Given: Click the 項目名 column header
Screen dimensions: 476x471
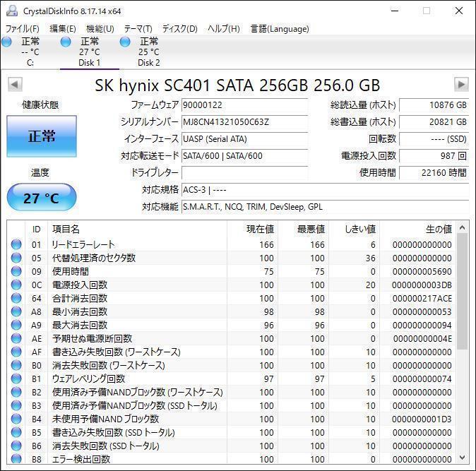Looking at the screenshot, I should tap(138, 229).
